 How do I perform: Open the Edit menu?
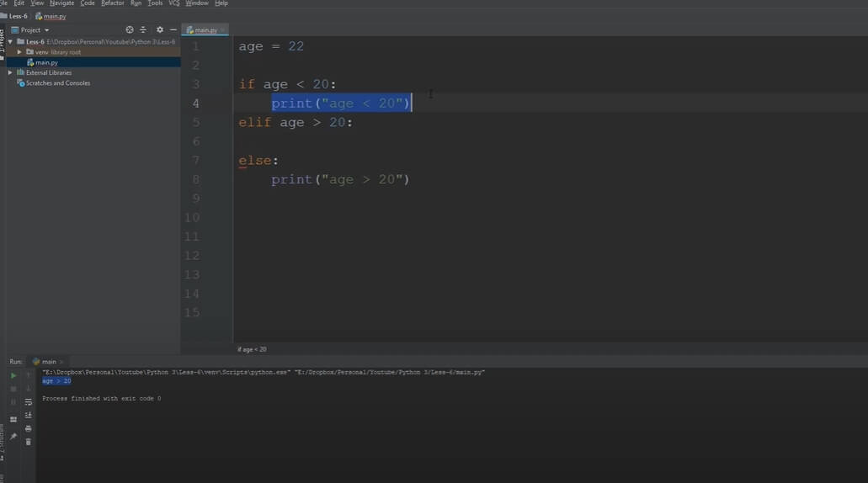pyautogui.click(x=19, y=3)
